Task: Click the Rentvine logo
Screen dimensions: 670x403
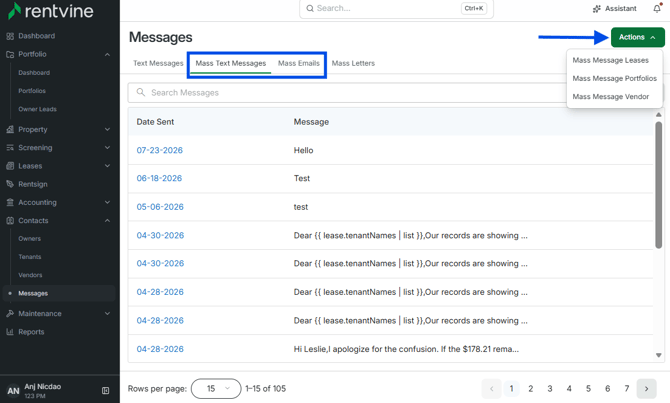Action: pos(50,11)
